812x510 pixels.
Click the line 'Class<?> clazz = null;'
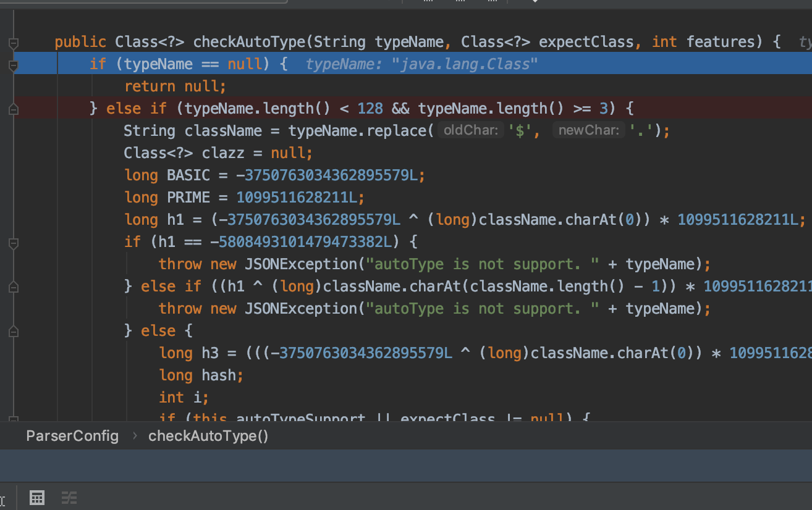(219, 153)
